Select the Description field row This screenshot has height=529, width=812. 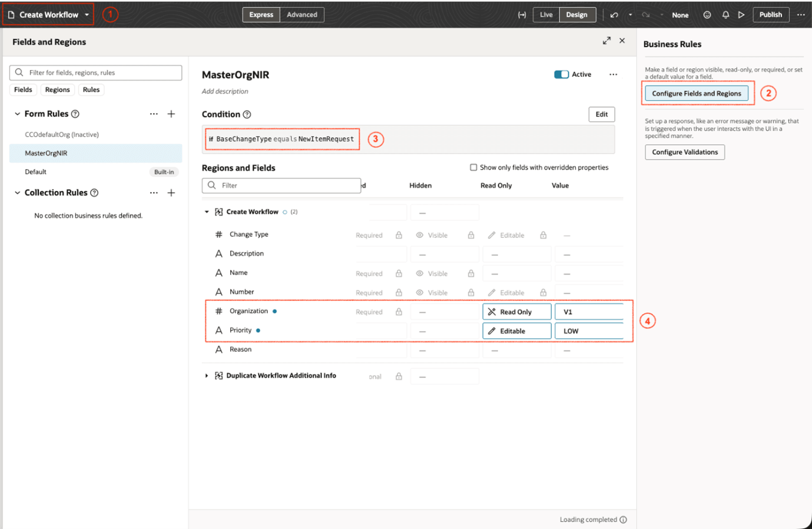pyautogui.click(x=414, y=254)
